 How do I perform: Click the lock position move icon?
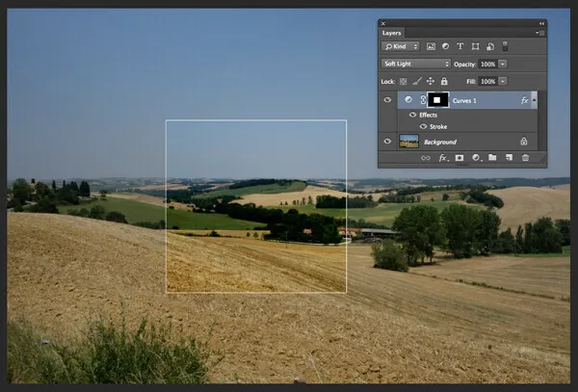[x=431, y=82]
